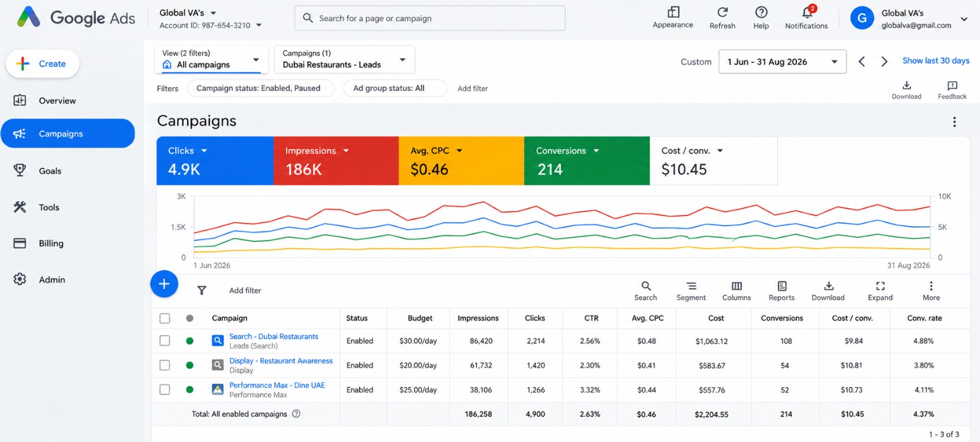Open the Display - Restaurant Awareness campaign link
This screenshot has height=442, width=980.
(281, 361)
